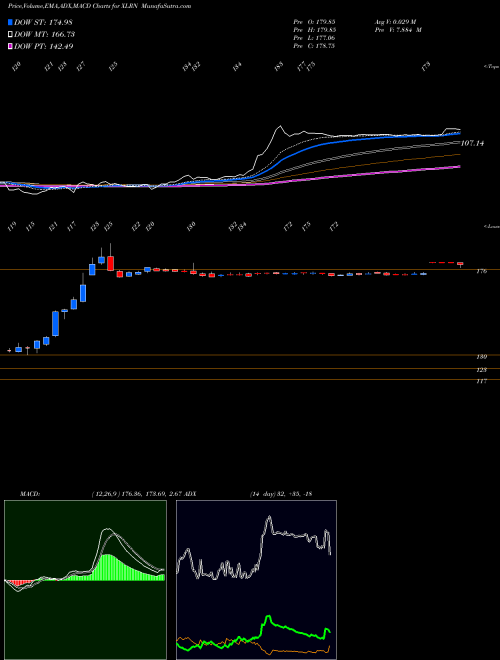Select the 'DOW PT: 142.49' label
This screenshot has width=500, height=660.
[44, 46]
